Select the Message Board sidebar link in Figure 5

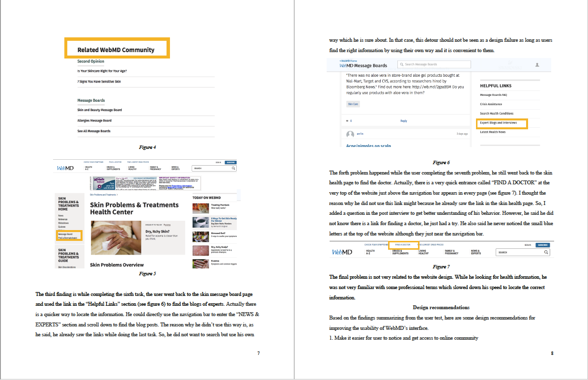click(x=65, y=234)
